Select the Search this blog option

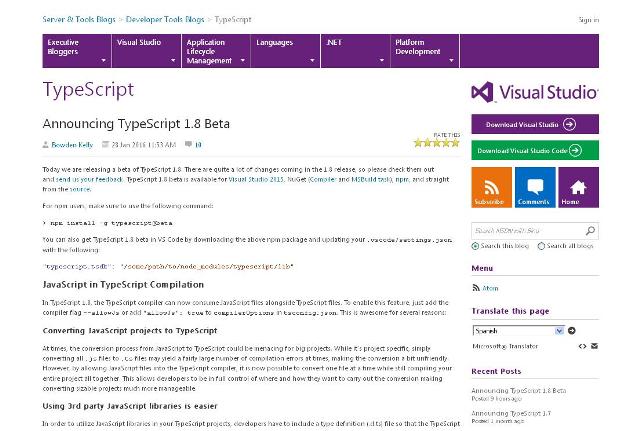[x=475, y=246]
